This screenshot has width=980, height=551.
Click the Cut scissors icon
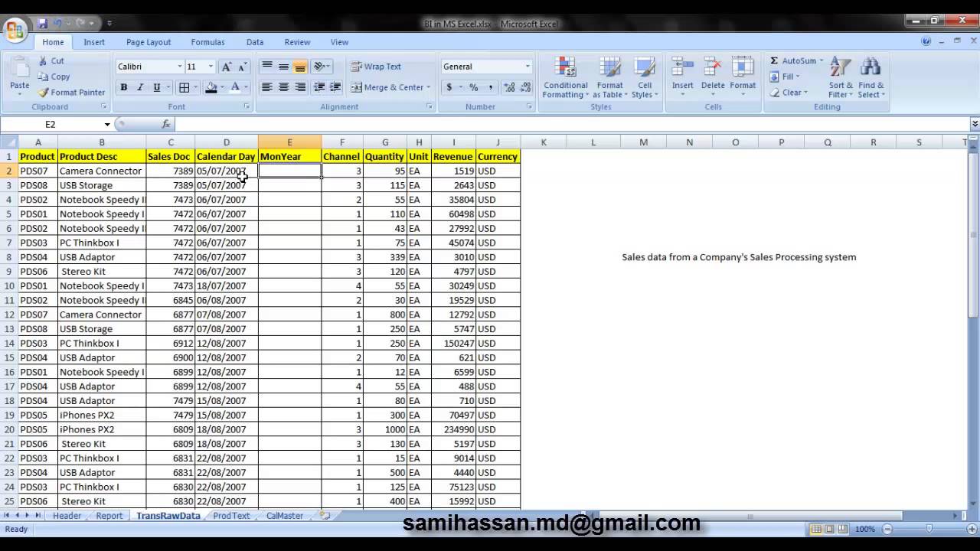tap(43, 60)
